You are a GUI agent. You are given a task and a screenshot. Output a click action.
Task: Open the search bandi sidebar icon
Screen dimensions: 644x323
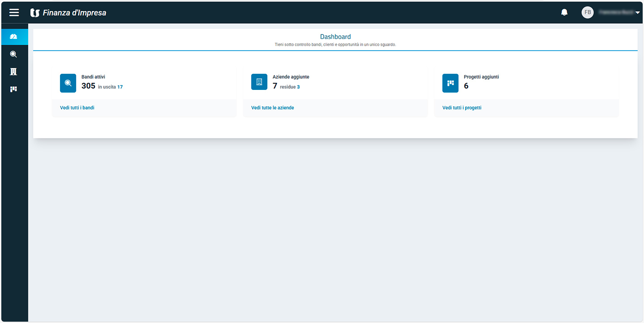pos(13,54)
